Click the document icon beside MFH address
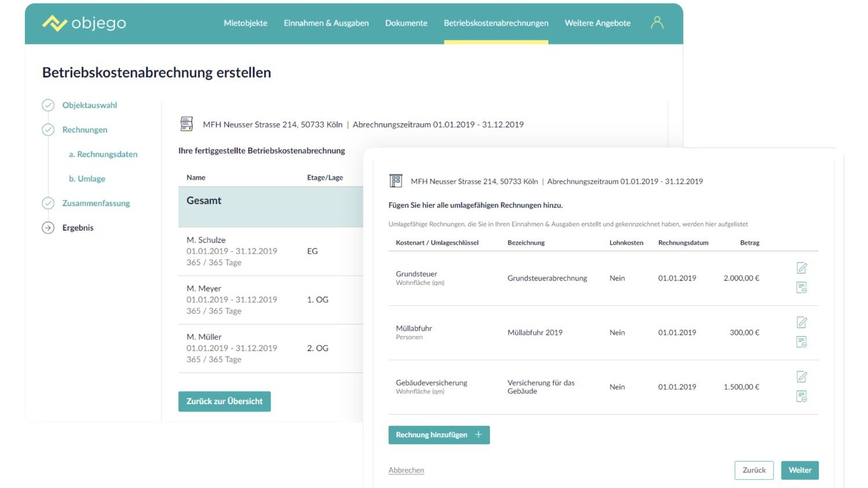 186,124
